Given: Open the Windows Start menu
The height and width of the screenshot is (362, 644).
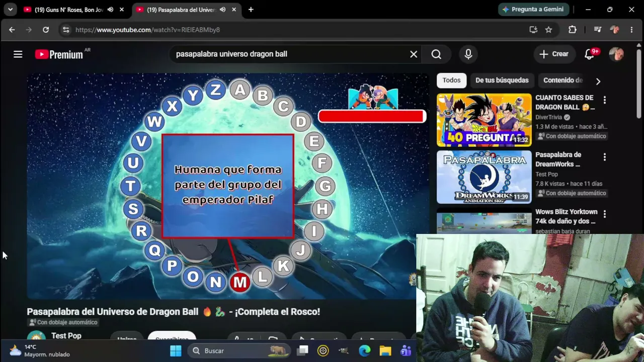Looking at the screenshot, I should coord(175,350).
